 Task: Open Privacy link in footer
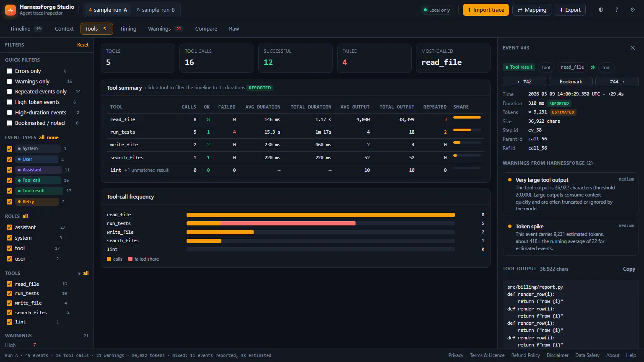tap(456, 355)
